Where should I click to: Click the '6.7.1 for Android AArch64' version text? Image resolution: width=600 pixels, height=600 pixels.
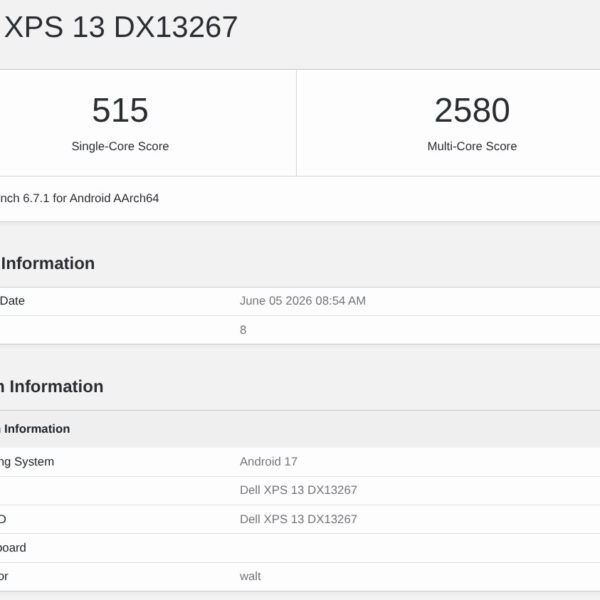pos(91,198)
